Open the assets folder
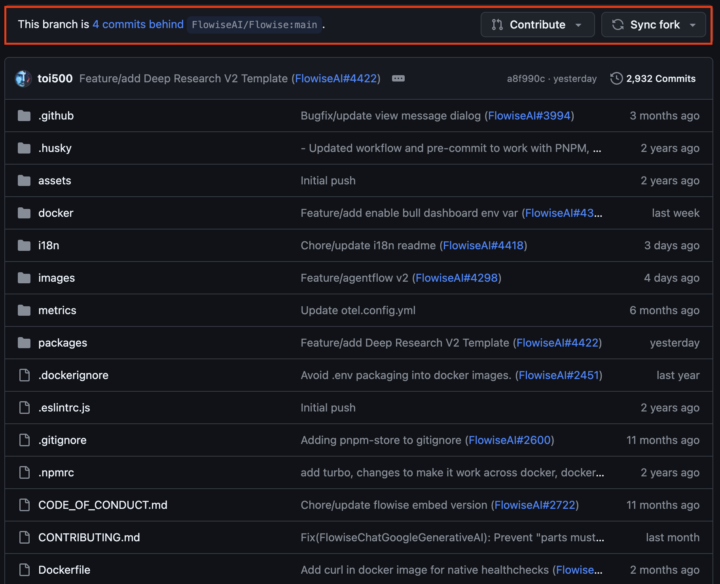Screen dimensions: 720x584 pyautogui.click(x=55, y=180)
